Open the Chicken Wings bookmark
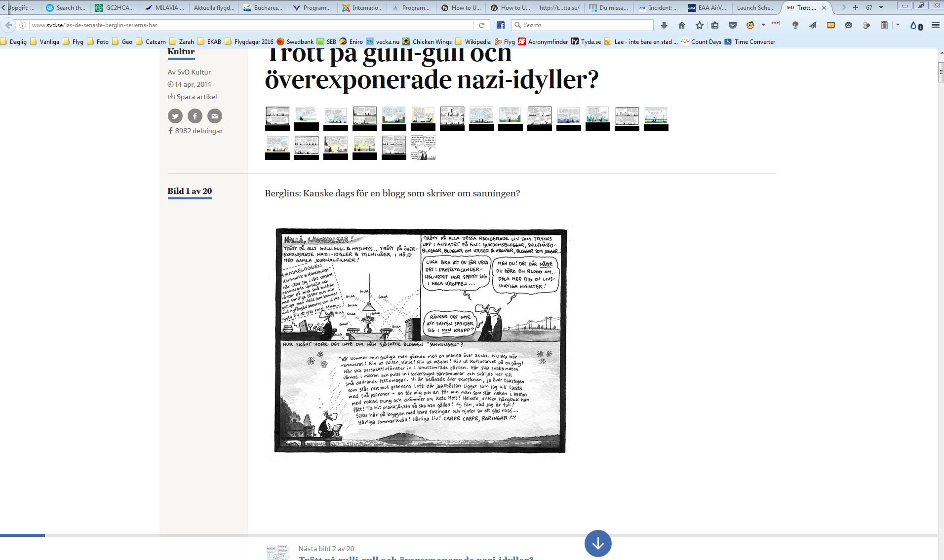 pos(427,42)
